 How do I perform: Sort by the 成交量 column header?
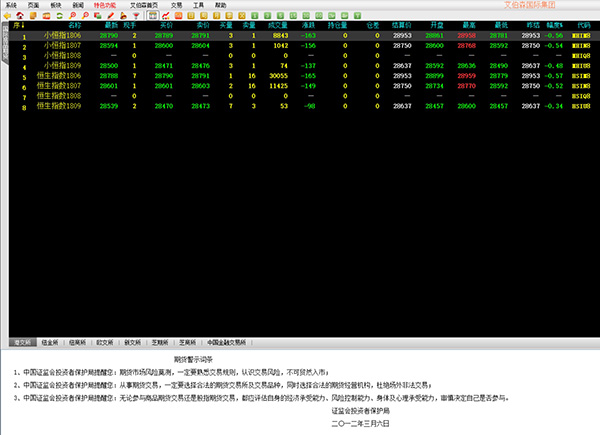277,26
